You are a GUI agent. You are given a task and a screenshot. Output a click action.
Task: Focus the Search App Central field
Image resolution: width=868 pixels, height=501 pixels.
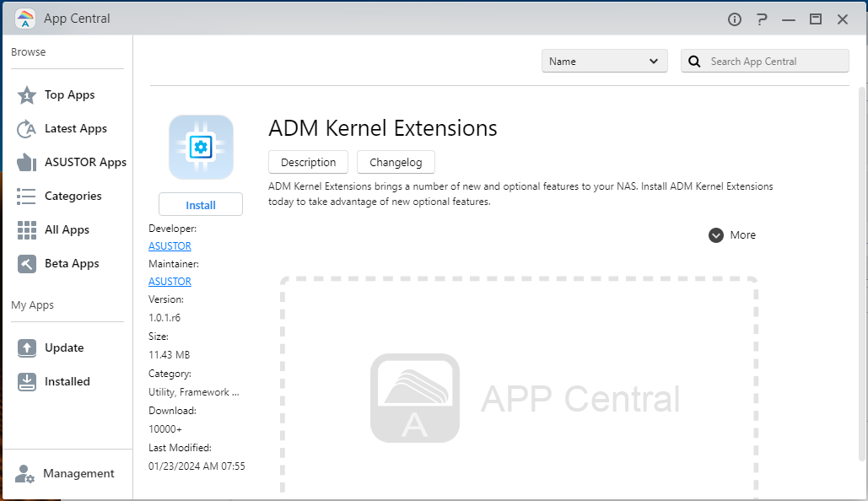765,61
